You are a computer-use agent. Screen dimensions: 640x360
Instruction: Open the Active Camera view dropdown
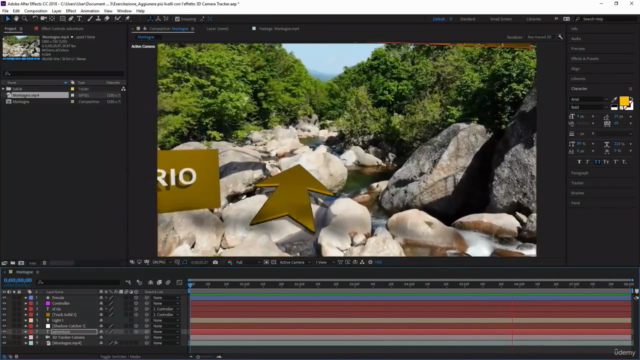pyautogui.click(x=295, y=262)
